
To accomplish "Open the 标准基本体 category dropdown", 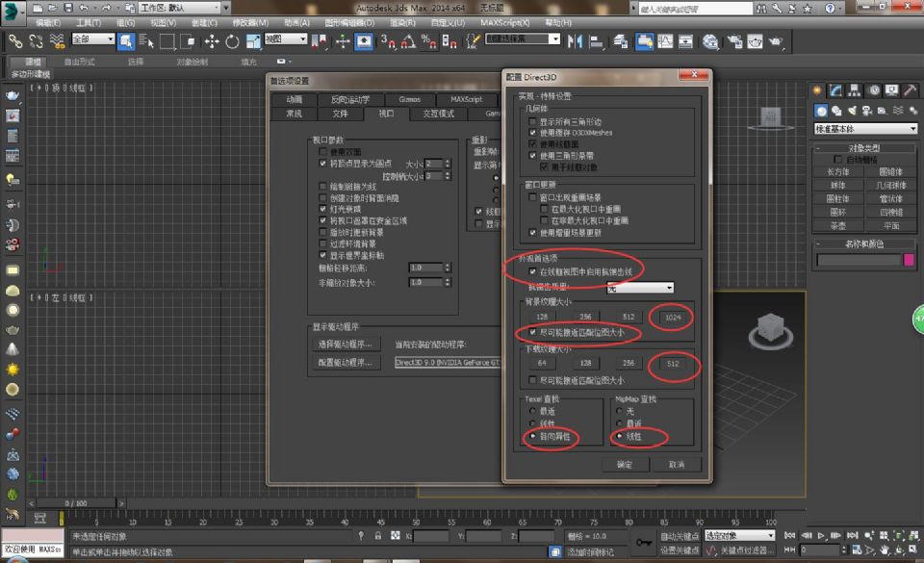I will (865, 128).
